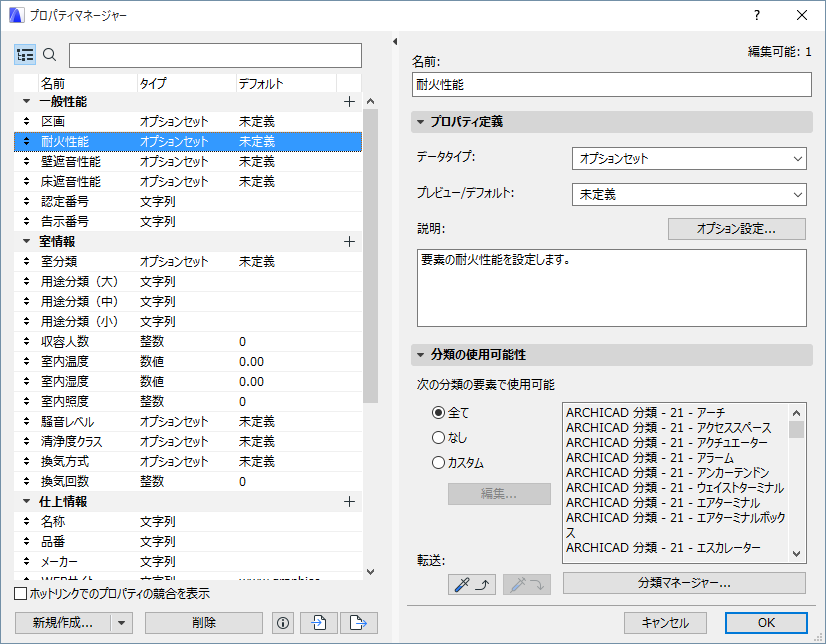
Task: Collapse the 分類の使用可能性 section
Action: click(420, 355)
